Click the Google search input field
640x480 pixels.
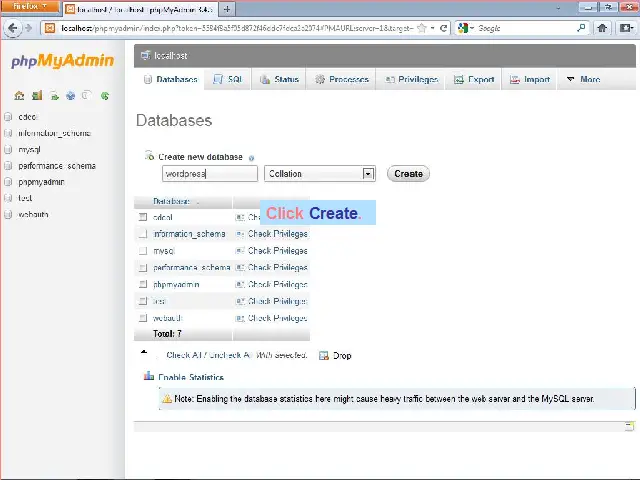526,28
